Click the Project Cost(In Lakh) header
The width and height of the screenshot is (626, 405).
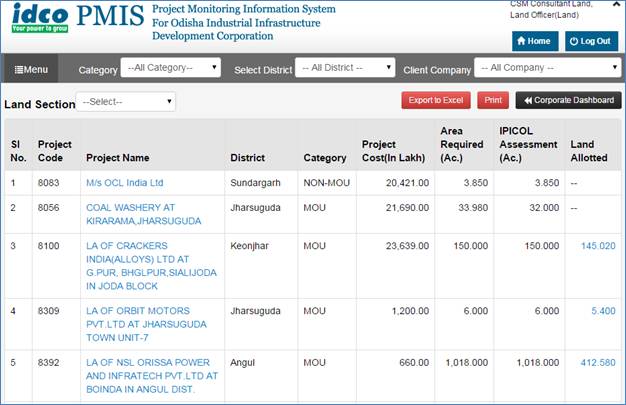[x=393, y=151]
